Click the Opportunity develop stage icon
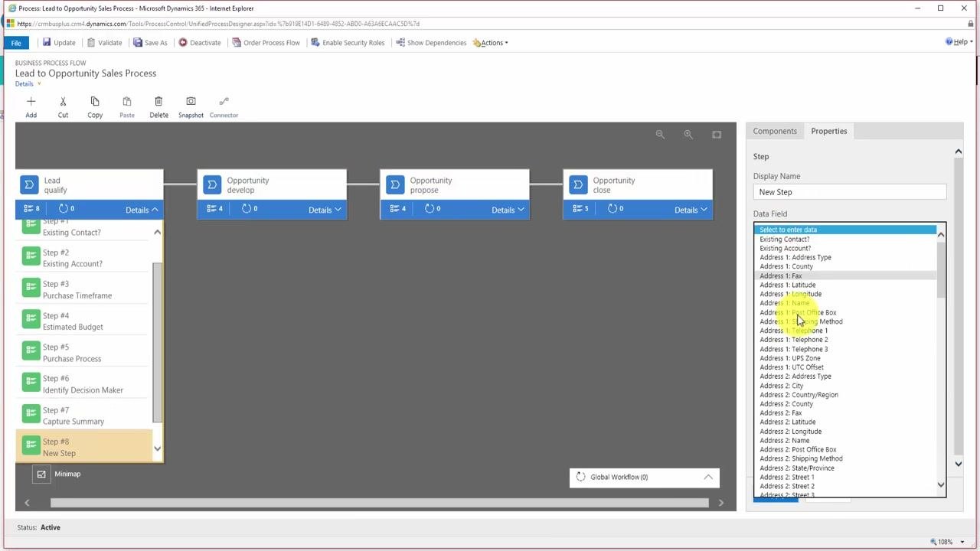The height and width of the screenshot is (551, 980). click(212, 184)
